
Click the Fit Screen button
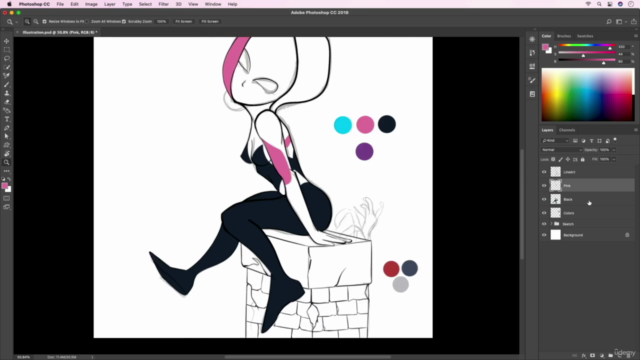click(x=184, y=22)
